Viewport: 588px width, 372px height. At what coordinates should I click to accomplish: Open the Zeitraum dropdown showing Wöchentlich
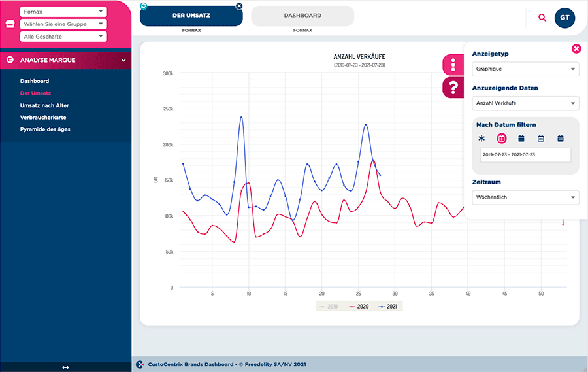(x=525, y=197)
